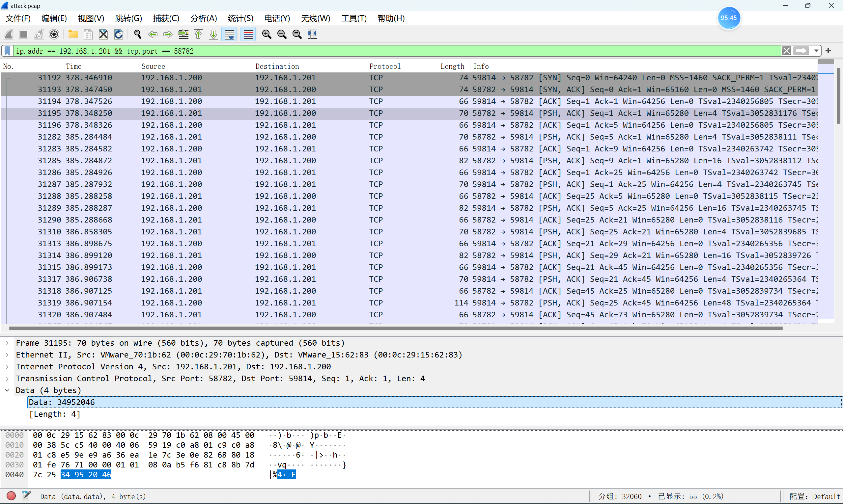Open the 文件(F) menu

18,18
